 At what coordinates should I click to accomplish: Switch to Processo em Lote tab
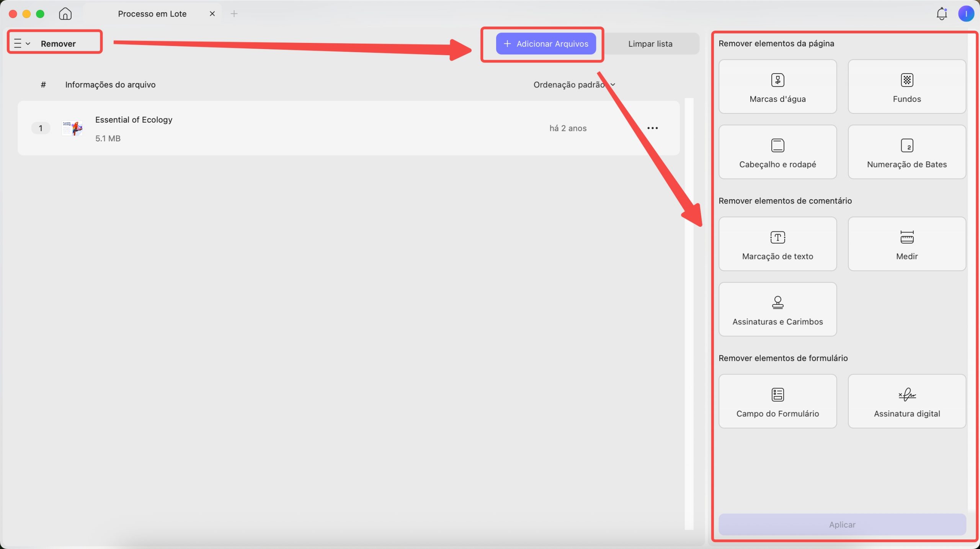pyautogui.click(x=152, y=14)
